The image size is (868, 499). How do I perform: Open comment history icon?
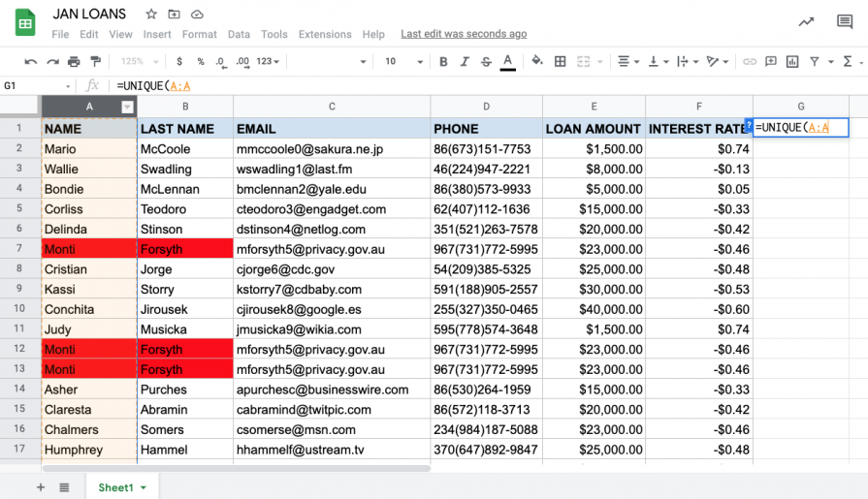click(x=845, y=22)
